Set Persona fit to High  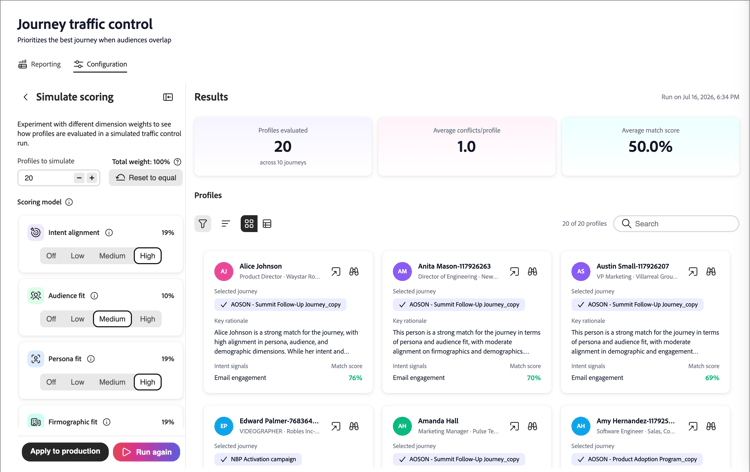[x=147, y=382]
